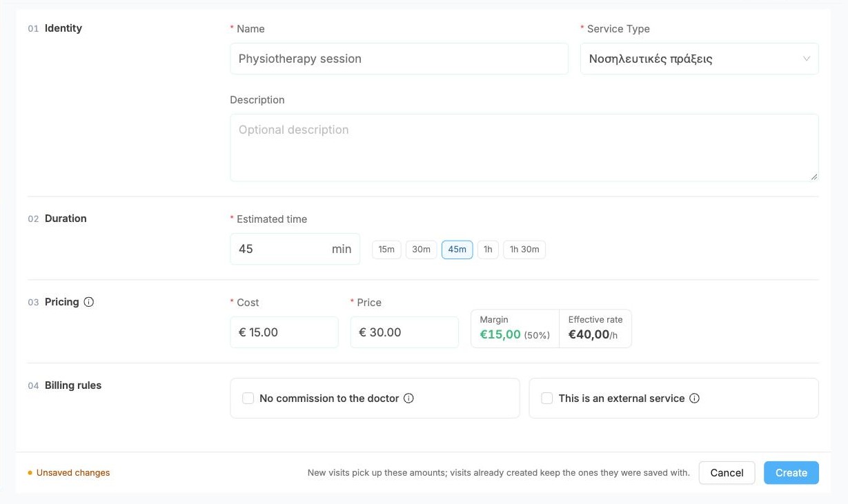Edit the Price field
This screenshot has height=504, width=848.
[404, 332]
